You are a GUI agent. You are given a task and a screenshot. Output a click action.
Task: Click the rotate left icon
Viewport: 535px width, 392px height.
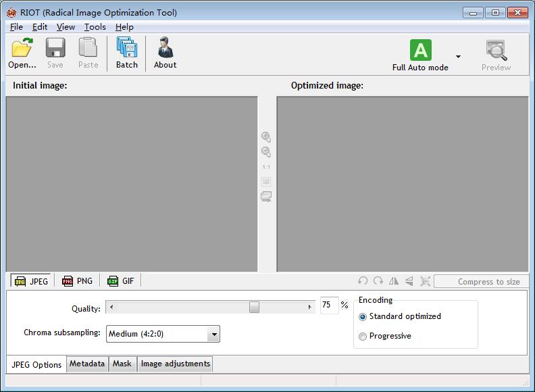coord(363,281)
